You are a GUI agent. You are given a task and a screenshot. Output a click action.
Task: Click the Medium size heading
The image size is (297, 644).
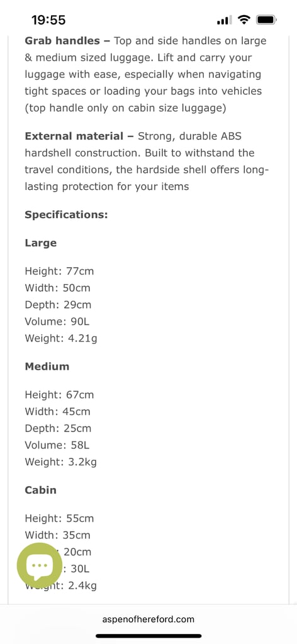click(47, 366)
